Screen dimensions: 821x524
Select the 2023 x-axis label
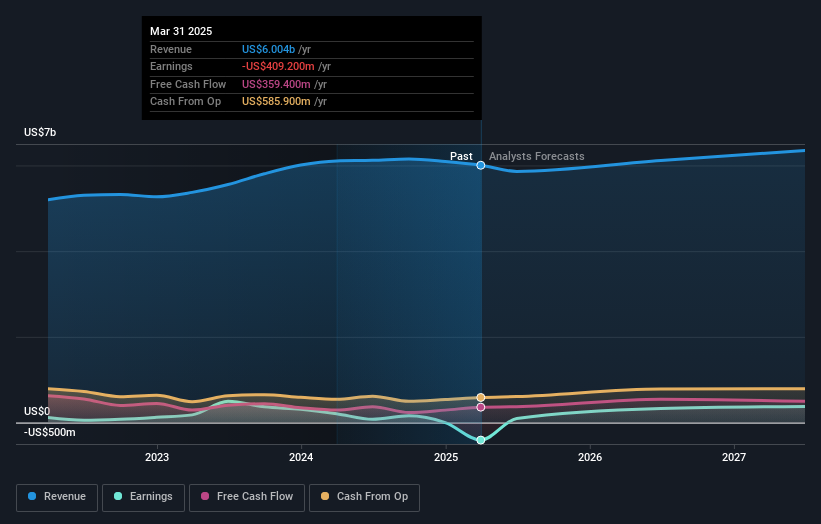pyautogui.click(x=157, y=457)
